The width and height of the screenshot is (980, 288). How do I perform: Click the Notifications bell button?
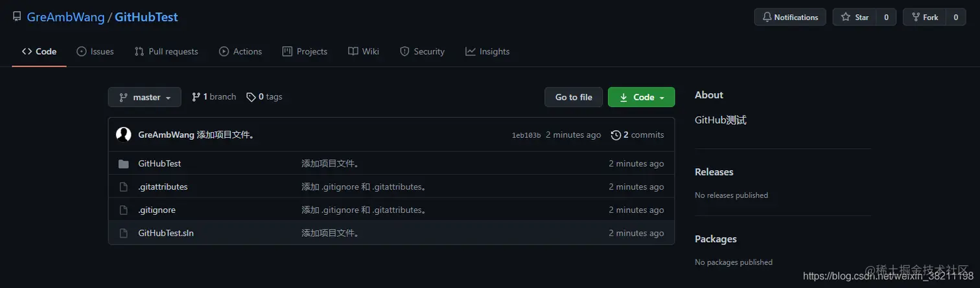coord(790,17)
